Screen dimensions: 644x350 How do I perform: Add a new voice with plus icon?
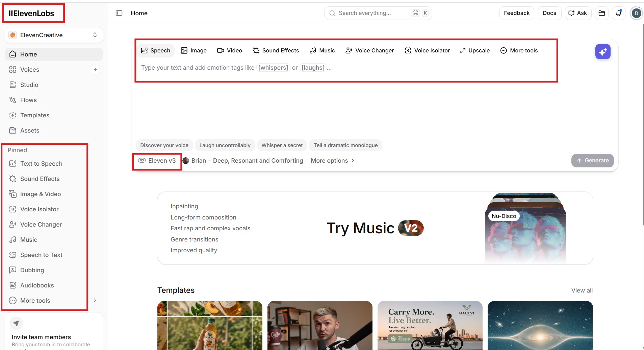[x=95, y=70]
